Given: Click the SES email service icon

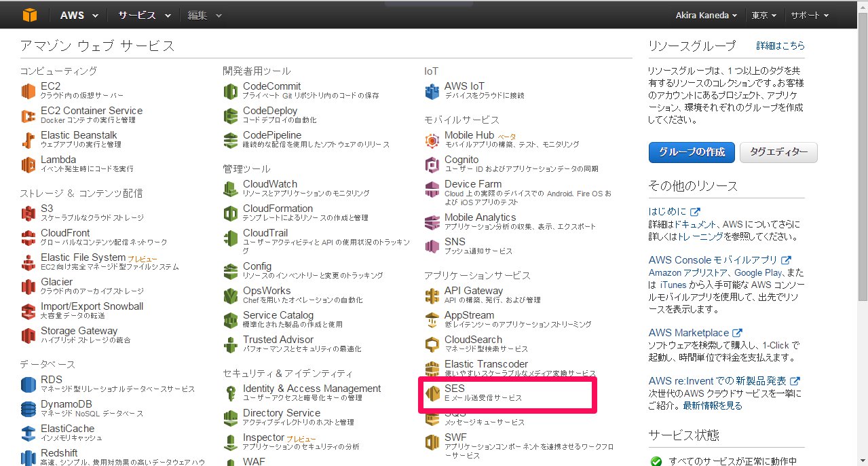Looking at the screenshot, I should point(432,393).
